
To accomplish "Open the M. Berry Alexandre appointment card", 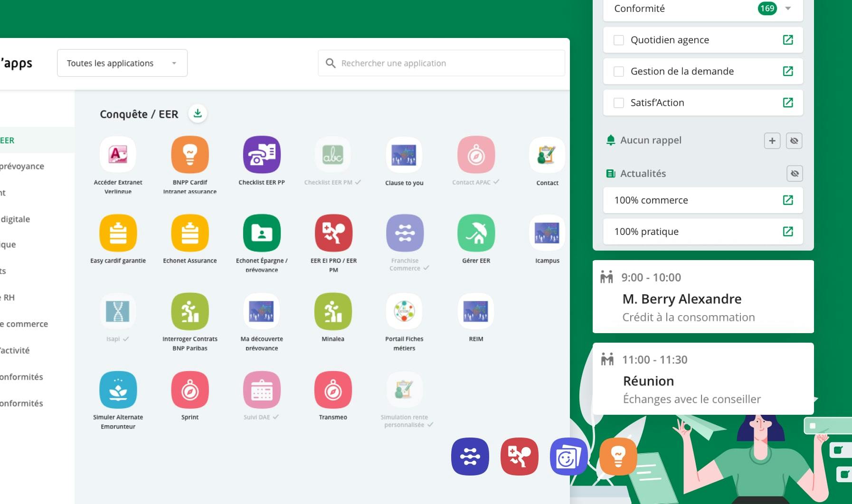I will click(703, 297).
